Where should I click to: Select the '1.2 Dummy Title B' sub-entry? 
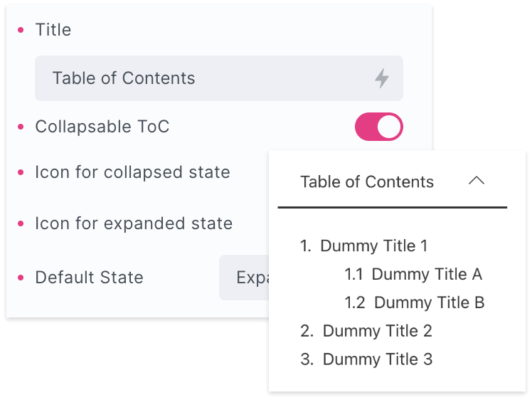[429, 303]
